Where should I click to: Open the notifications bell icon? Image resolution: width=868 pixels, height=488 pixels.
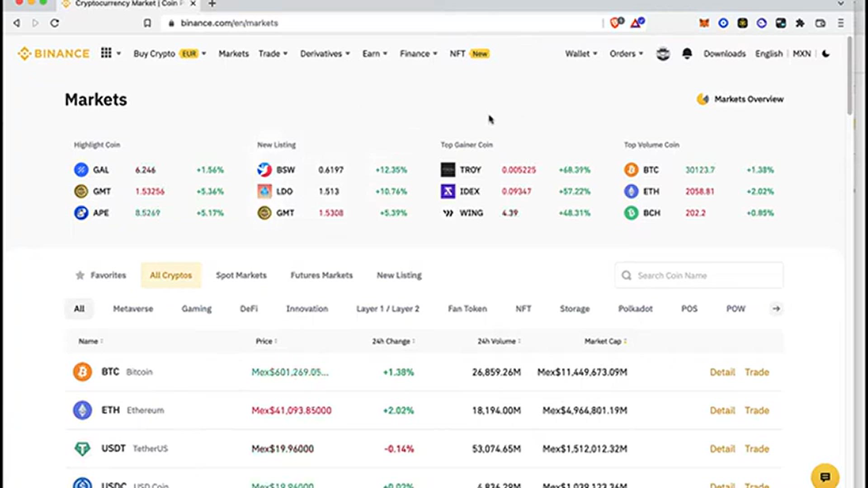pos(687,53)
